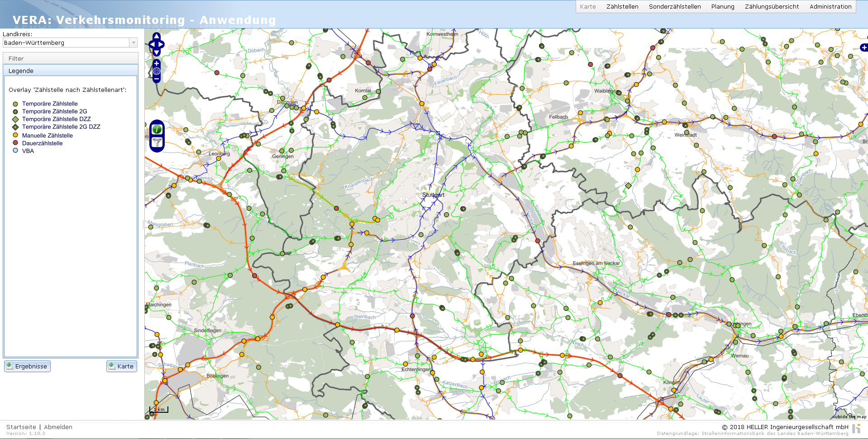Collapse the Legende panel
Image resolution: width=868 pixels, height=439 pixels.
(71, 71)
